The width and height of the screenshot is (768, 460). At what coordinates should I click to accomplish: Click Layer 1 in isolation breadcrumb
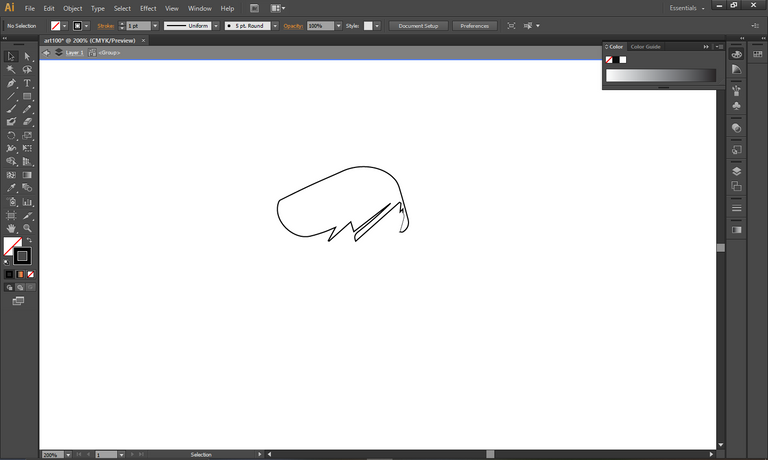(x=74, y=52)
